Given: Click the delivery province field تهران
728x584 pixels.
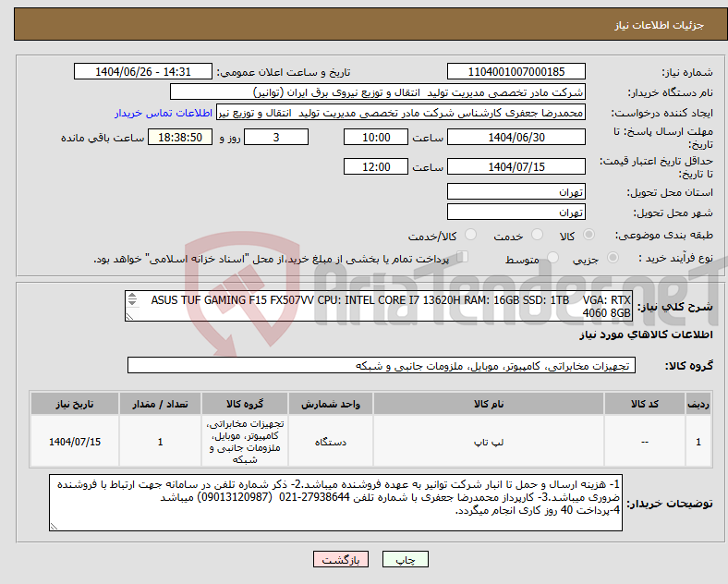Looking at the screenshot, I should point(516,191).
